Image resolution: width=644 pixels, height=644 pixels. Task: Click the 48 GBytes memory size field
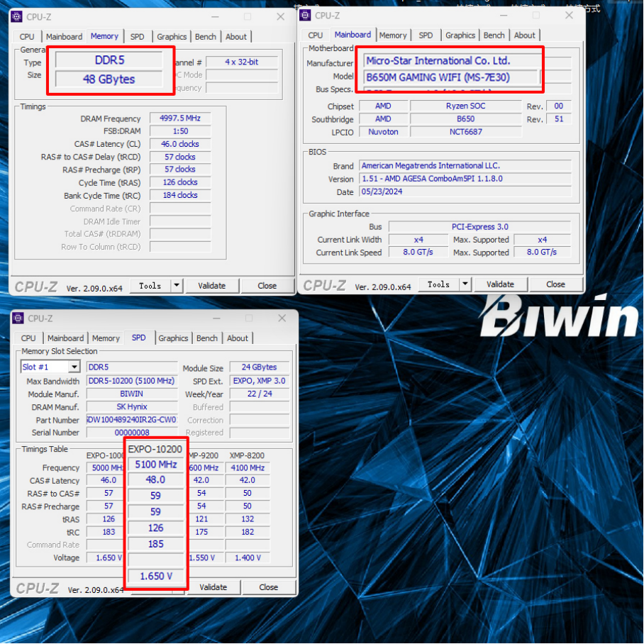pyautogui.click(x=109, y=79)
